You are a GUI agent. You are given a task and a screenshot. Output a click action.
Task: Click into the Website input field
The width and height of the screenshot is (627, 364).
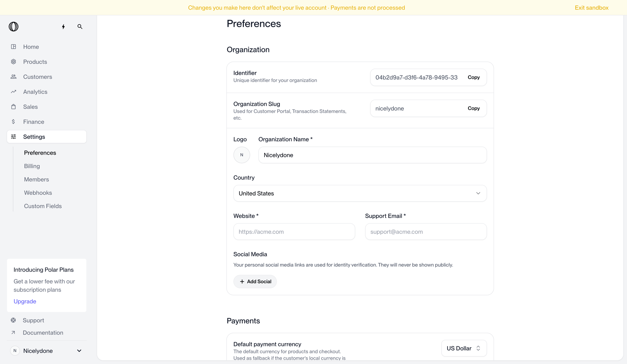tap(294, 232)
